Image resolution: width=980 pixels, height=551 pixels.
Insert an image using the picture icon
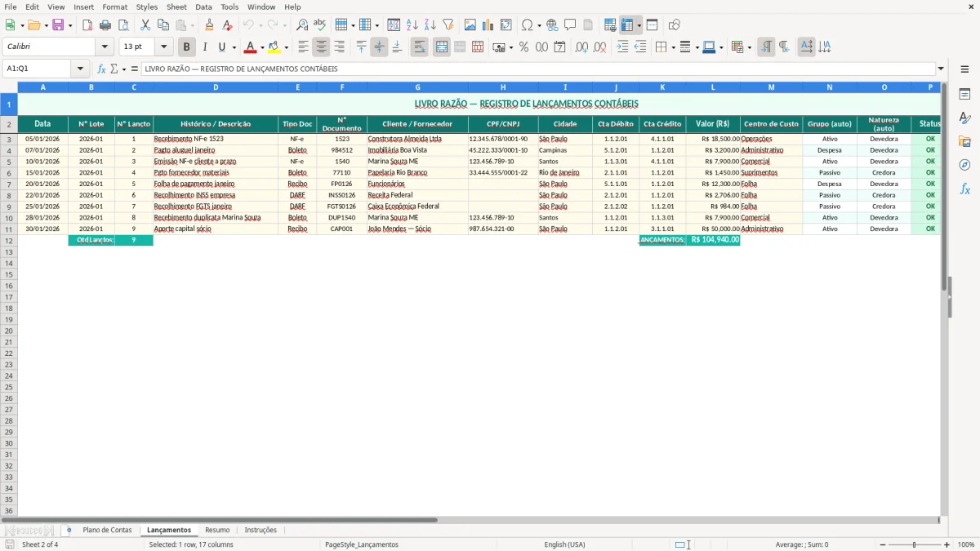pyautogui.click(x=470, y=25)
